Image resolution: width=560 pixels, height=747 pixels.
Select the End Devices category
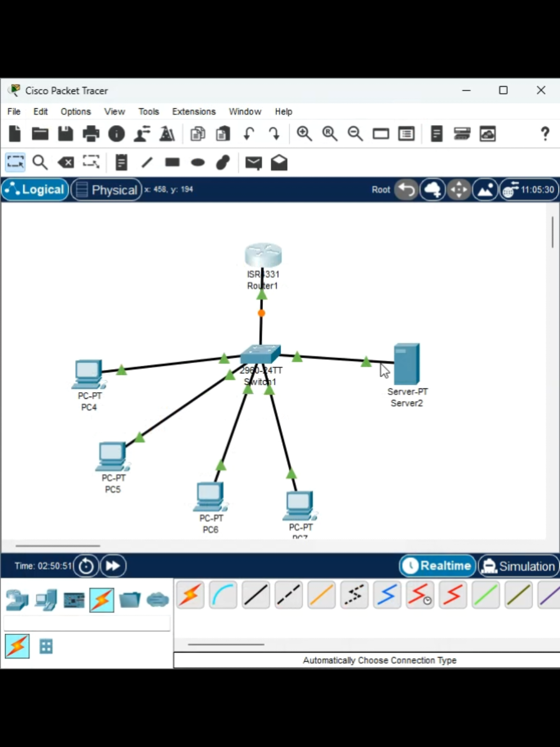coord(46,600)
